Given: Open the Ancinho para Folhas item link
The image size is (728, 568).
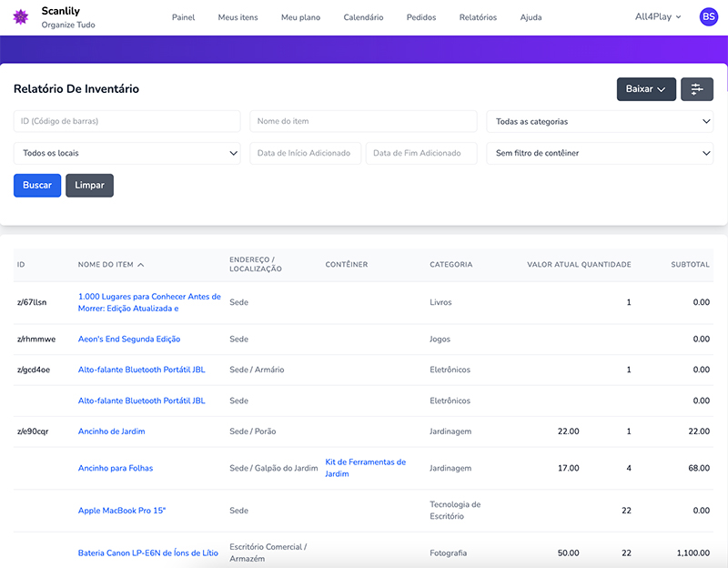Looking at the screenshot, I should coord(116,468).
